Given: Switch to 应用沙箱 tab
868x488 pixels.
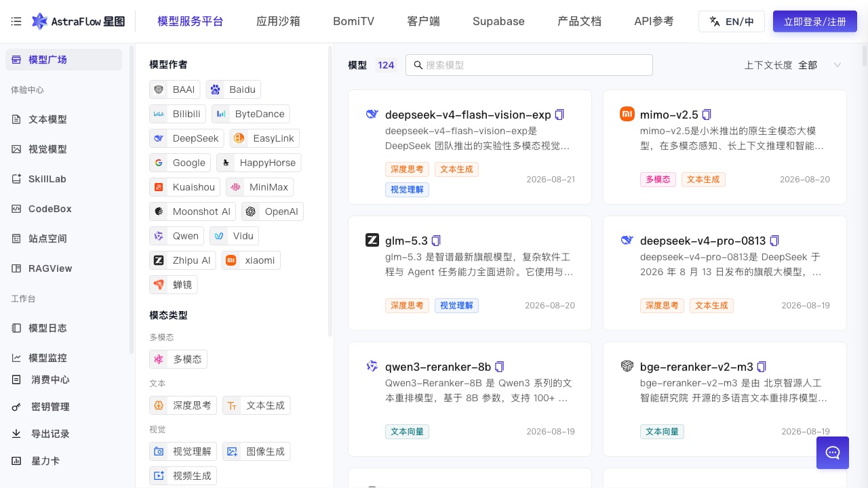Looking at the screenshot, I should [278, 22].
